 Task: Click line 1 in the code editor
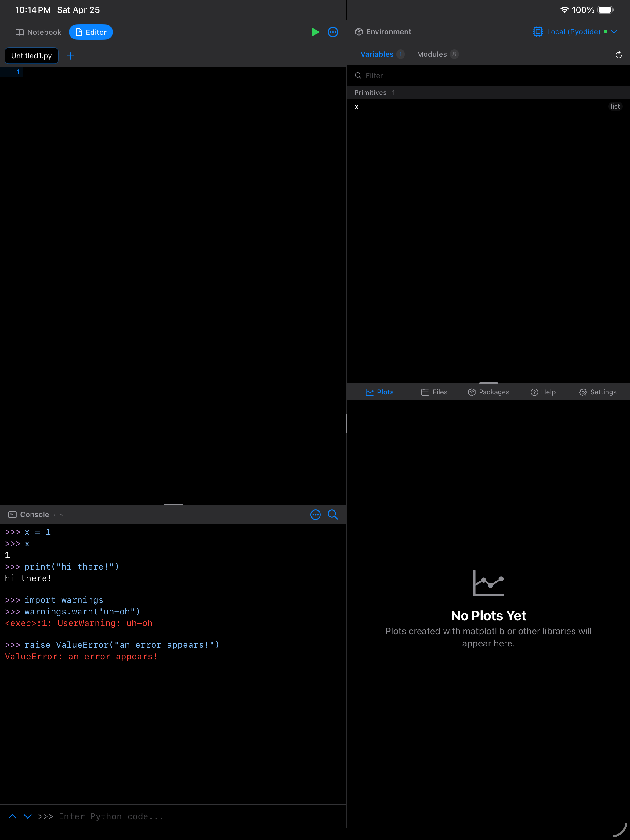coord(173,72)
